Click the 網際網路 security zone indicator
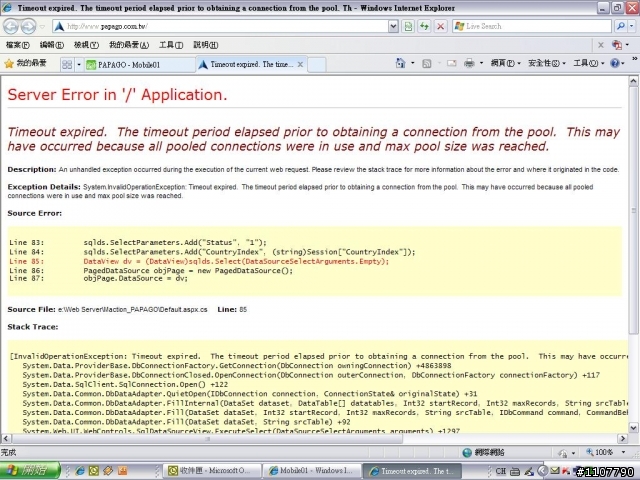Viewport: 640px width, 480px height. point(484,452)
